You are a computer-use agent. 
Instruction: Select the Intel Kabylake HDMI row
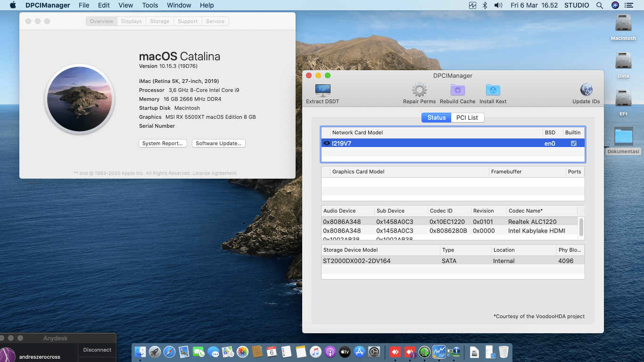click(450, 230)
